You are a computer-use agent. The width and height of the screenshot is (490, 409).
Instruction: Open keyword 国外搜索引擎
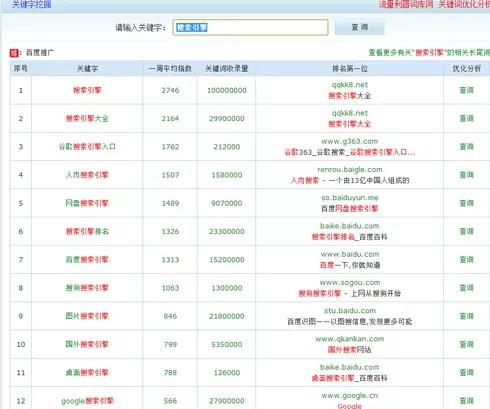tap(87, 344)
